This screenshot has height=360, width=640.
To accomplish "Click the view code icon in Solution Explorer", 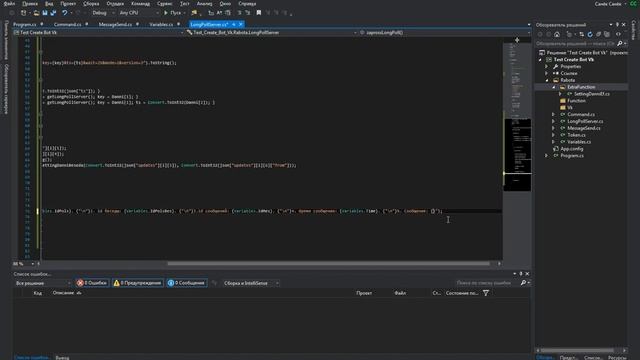I will [618, 34].
